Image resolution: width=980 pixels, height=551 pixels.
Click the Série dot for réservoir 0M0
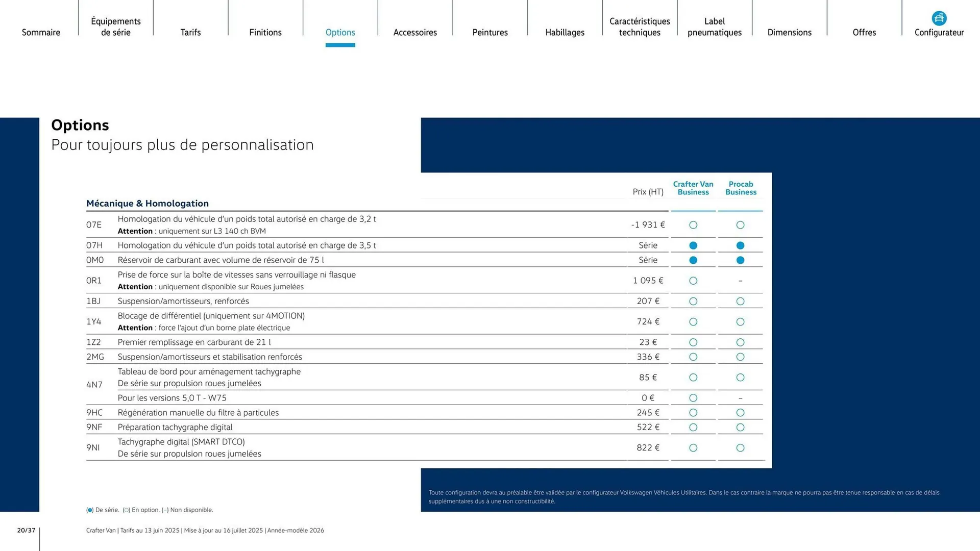pos(693,260)
